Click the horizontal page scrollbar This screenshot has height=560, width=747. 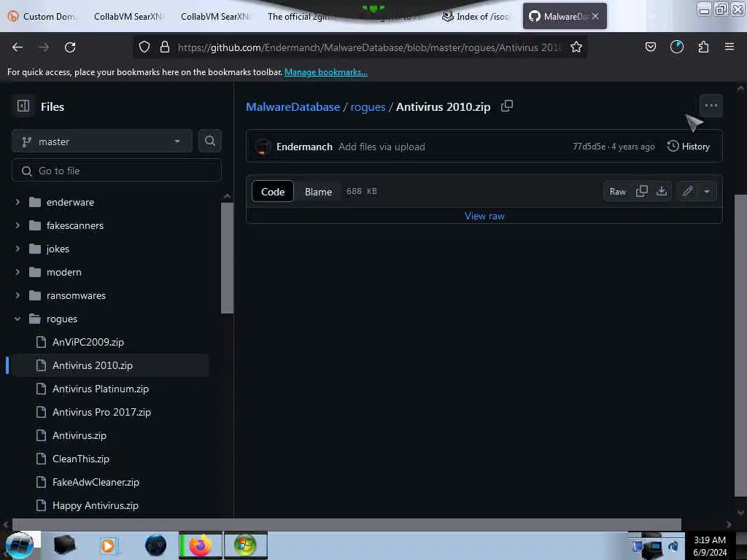(347, 524)
